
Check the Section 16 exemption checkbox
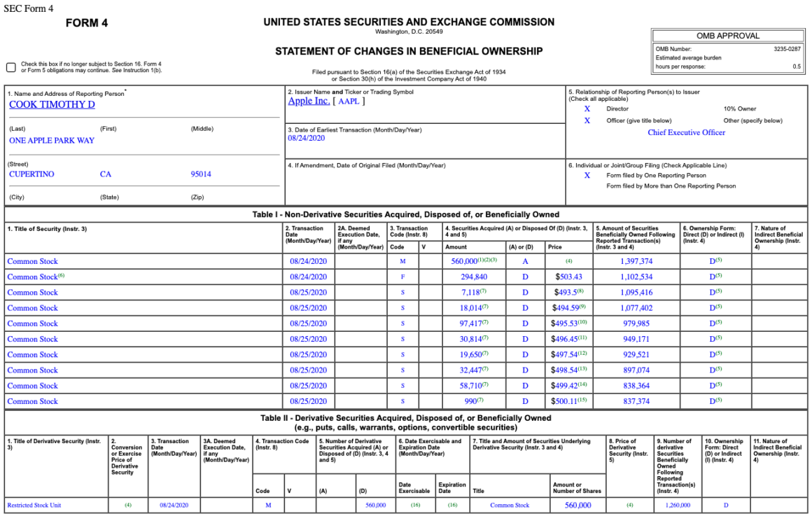tap(10, 67)
